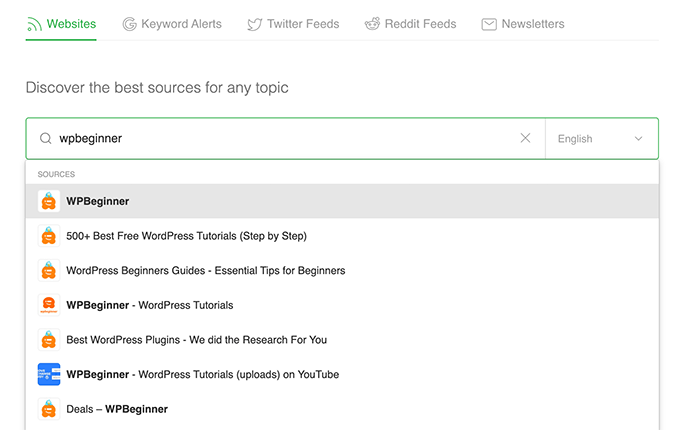
Task: Clear the search with the X icon
Action: 525,138
